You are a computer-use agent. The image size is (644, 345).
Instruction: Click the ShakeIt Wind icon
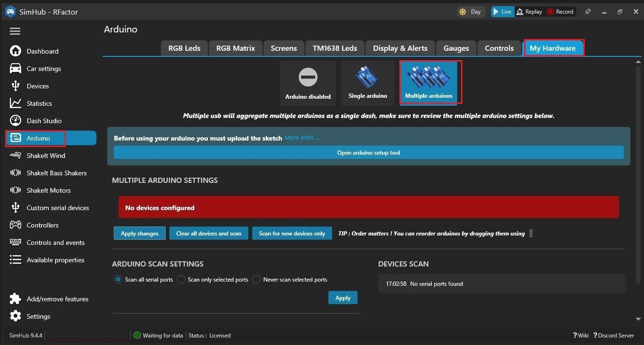click(x=16, y=155)
